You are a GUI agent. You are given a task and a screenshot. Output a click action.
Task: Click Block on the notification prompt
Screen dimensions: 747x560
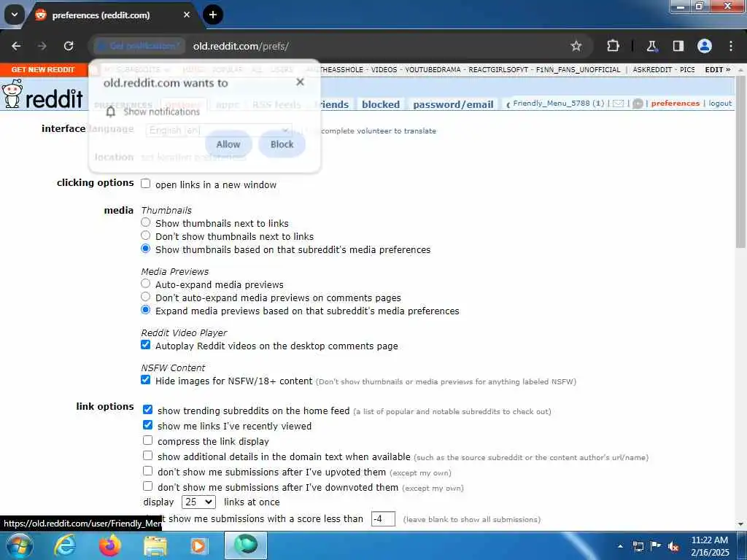[282, 144]
